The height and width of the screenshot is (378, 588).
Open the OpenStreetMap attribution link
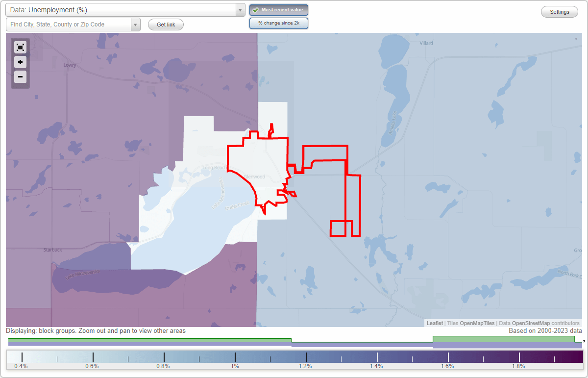tap(531, 323)
